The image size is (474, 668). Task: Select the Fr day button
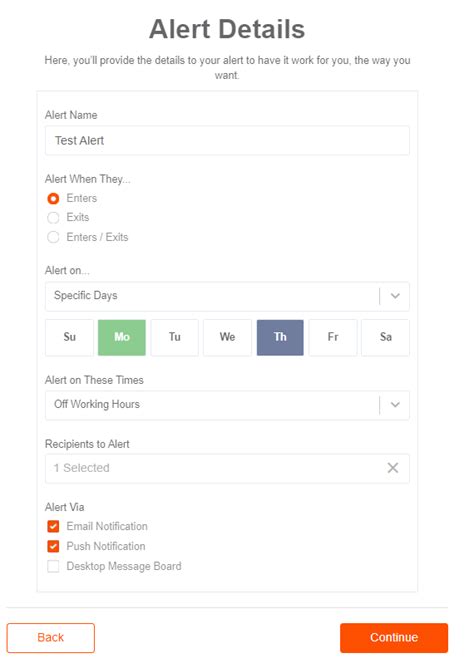click(333, 337)
